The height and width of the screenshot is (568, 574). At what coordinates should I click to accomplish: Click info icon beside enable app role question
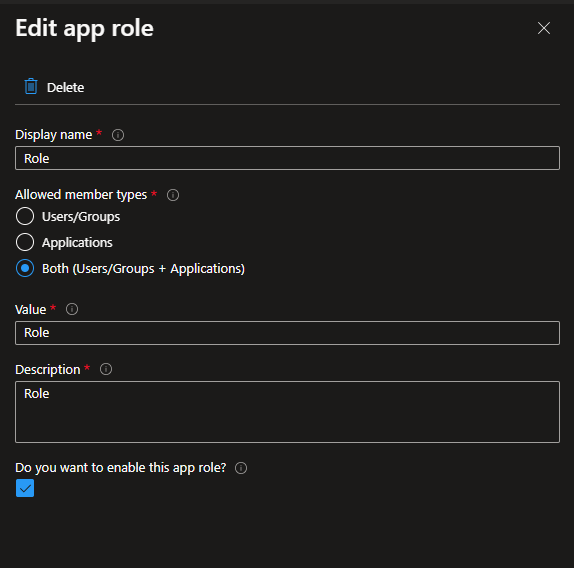[241, 468]
